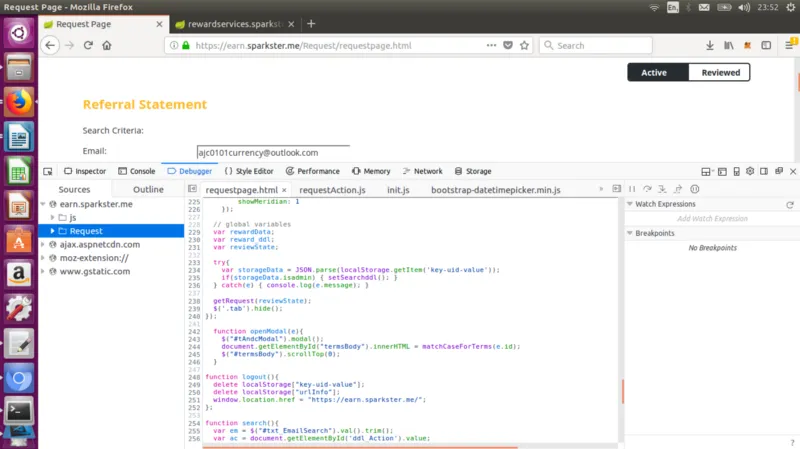Pause script execution in debugger
The image size is (800, 449).
(x=632, y=189)
